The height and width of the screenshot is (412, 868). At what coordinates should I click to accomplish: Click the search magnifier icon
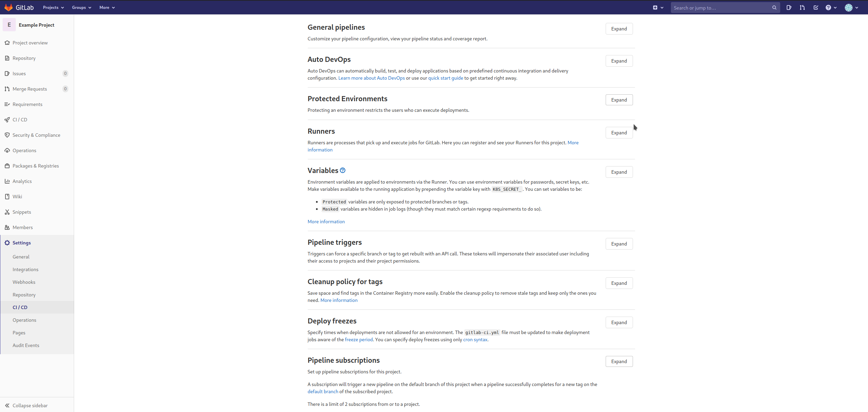pos(774,8)
